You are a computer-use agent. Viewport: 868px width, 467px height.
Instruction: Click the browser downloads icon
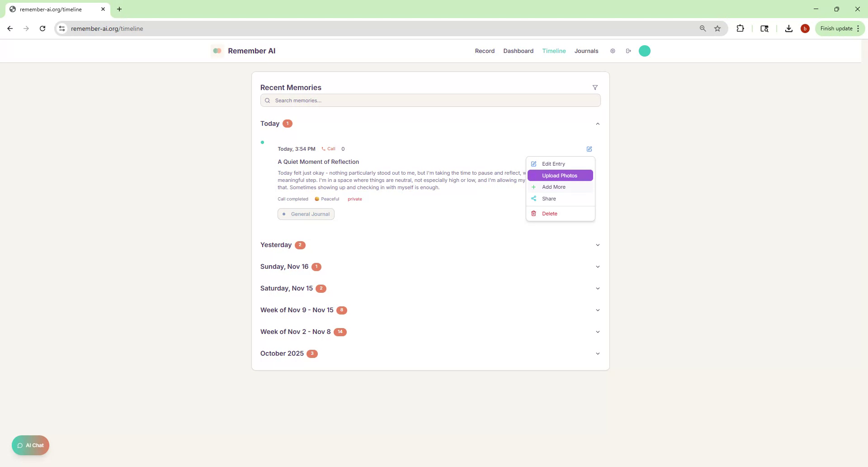[788, 28]
